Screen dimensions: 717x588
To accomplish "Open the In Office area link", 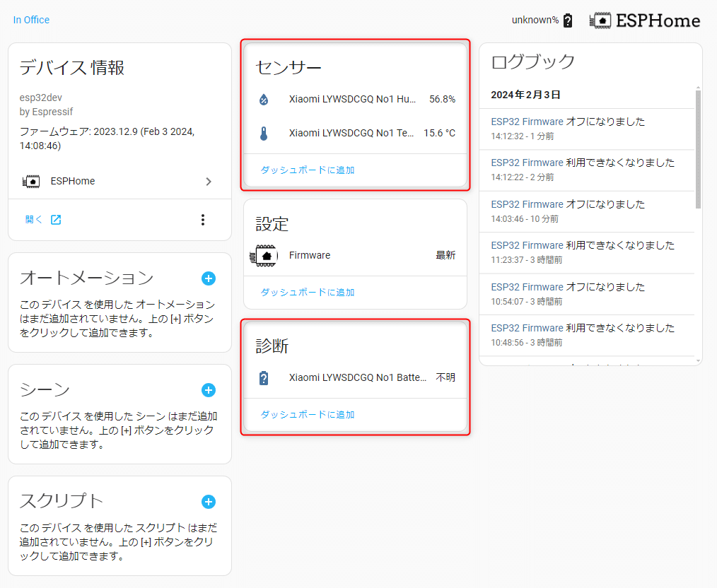I will pos(31,20).
